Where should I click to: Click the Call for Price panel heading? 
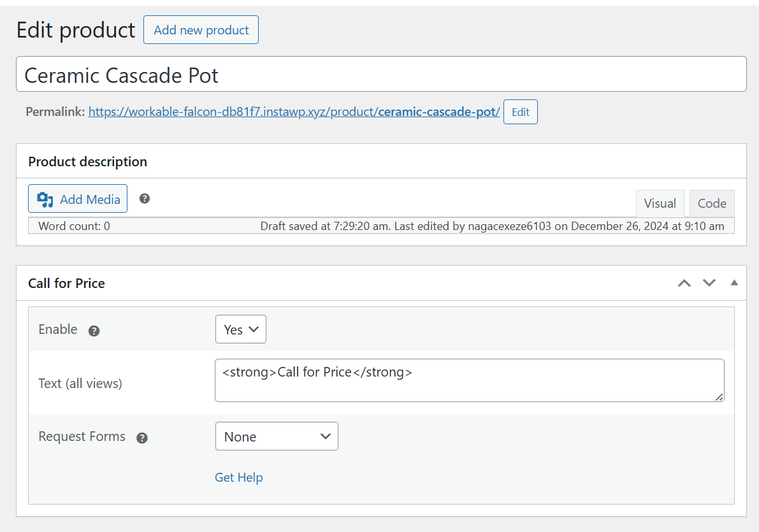pyautogui.click(x=66, y=284)
